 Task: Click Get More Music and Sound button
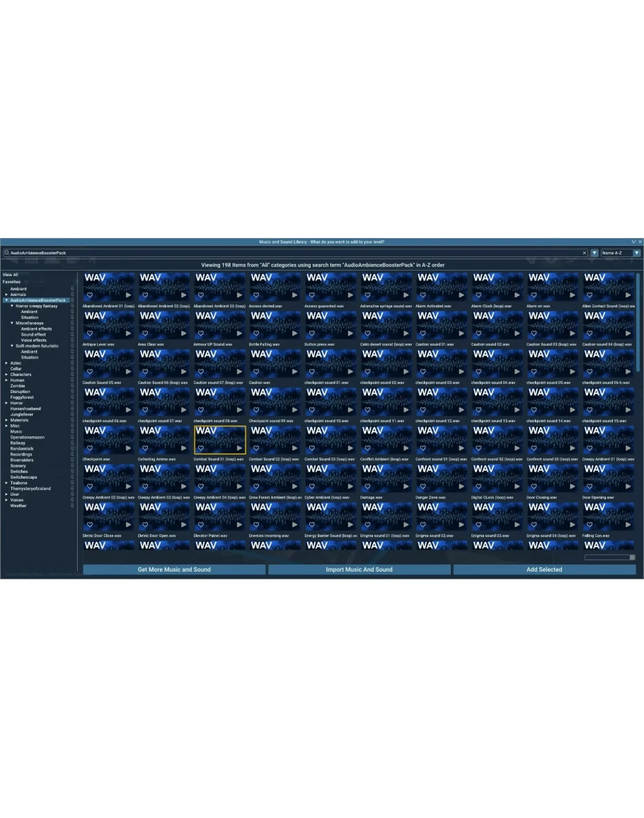click(x=174, y=569)
